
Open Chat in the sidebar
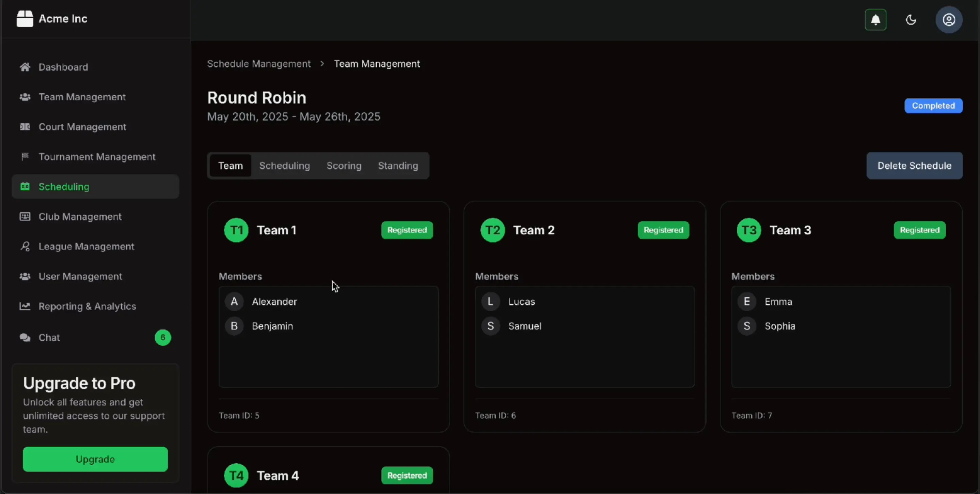[x=95, y=338]
